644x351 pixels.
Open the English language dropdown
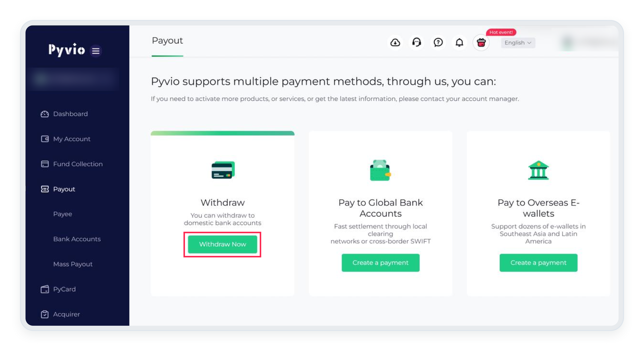pyautogui.click(x=518, y=43)
